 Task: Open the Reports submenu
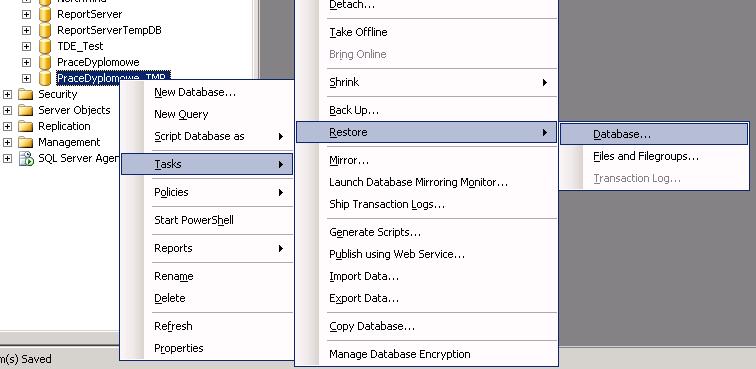coord(207,248)
